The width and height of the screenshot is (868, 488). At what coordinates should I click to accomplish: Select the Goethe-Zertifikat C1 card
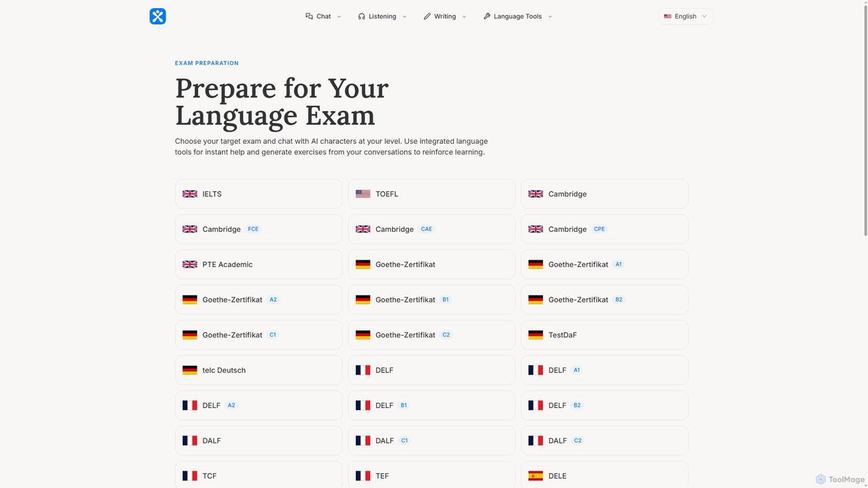pos(258,335)
